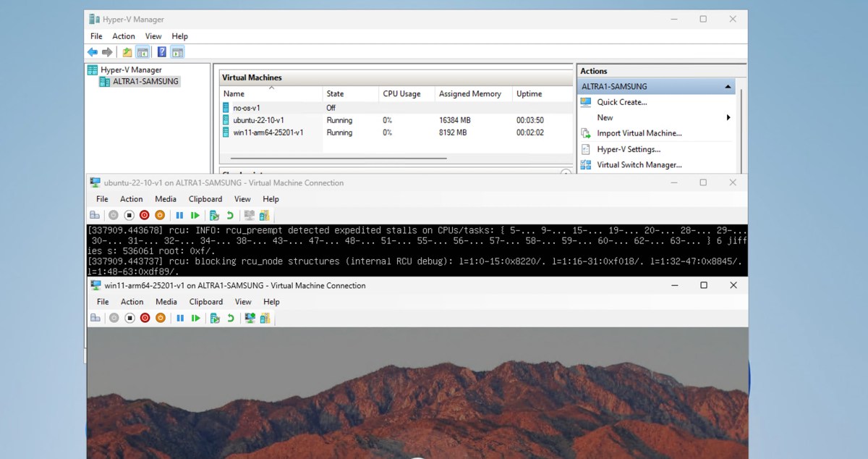The width and height of the screenshot is (868, 459).
Task: Toggle Show/Hide Action Pane toolbar icon
Action: (x=177, y=52)
